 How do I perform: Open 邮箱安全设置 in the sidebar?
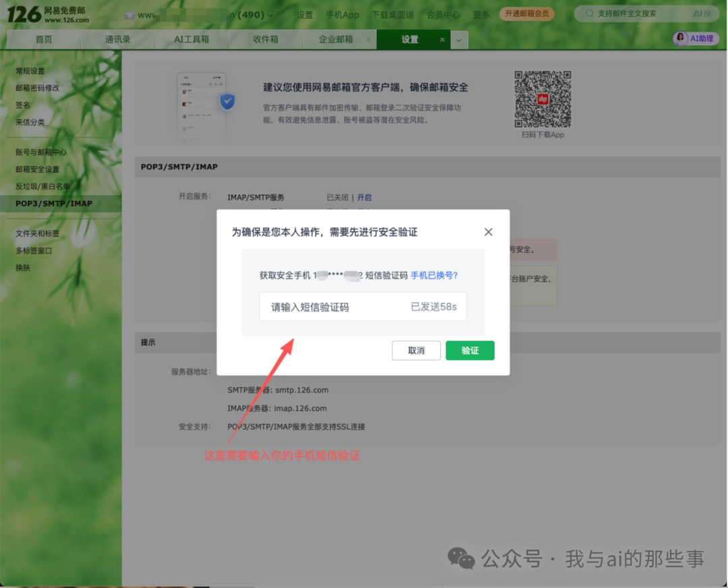[x=37, y=169]
